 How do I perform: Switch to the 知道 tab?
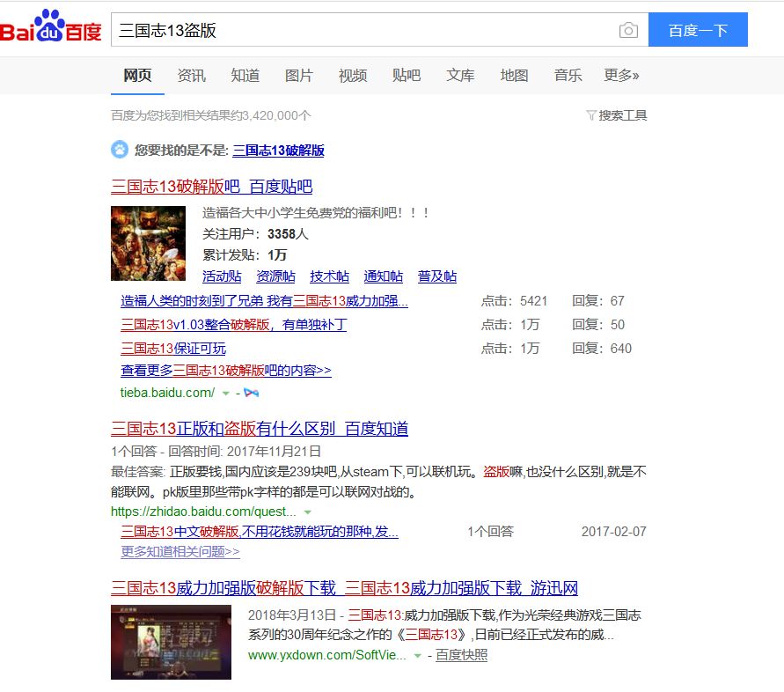(245, 75)
